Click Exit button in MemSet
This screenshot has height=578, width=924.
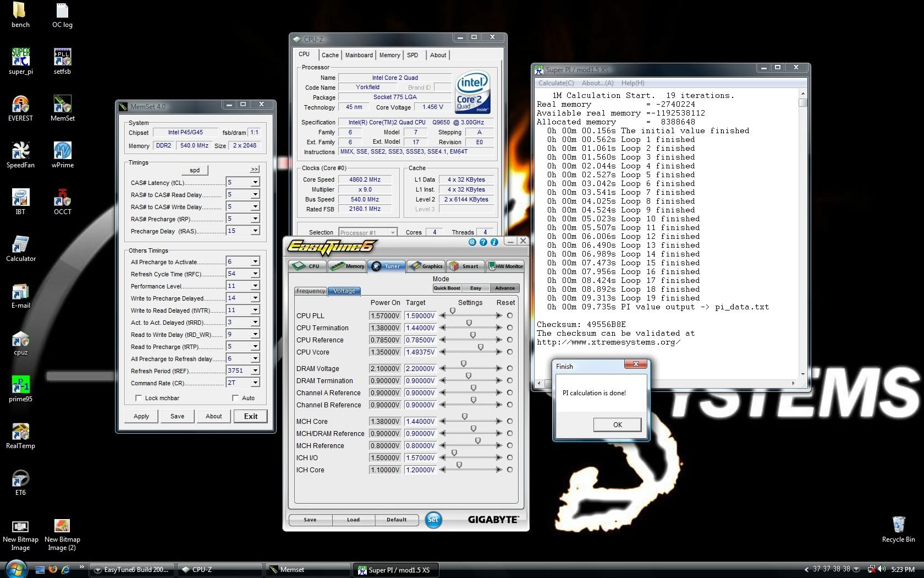[x=251, y=416]
